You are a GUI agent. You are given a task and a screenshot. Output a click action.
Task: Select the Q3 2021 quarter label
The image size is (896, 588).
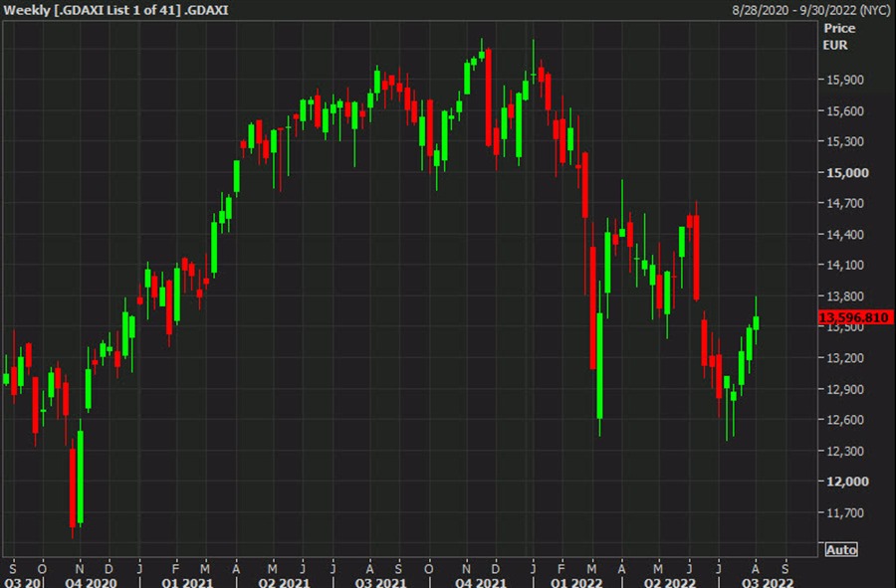click(x=380, y=582)
